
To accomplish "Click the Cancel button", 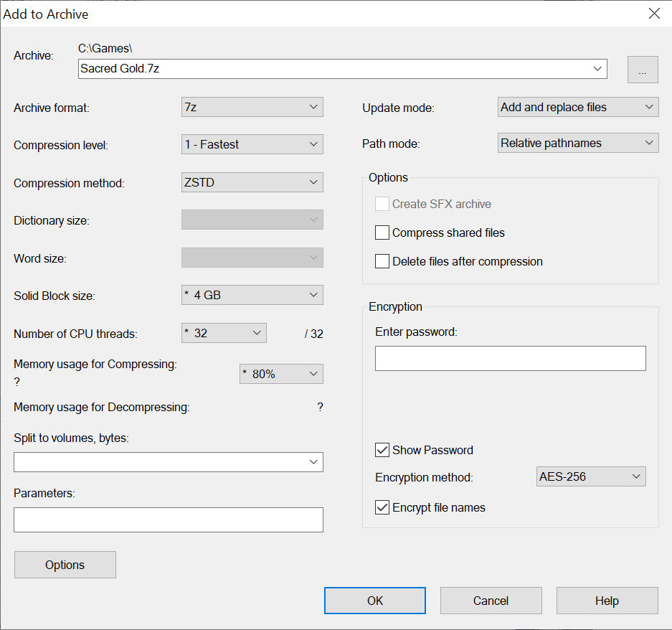I will pyautogui.click(x=491, y=601).
